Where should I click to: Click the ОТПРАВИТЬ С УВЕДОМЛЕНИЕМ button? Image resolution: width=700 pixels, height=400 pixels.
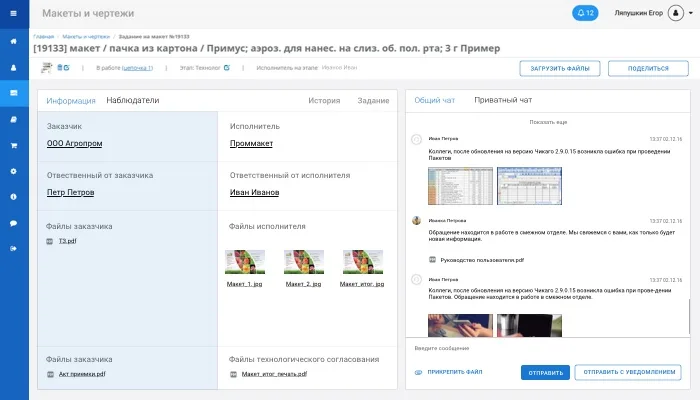[x=628, y=372]
